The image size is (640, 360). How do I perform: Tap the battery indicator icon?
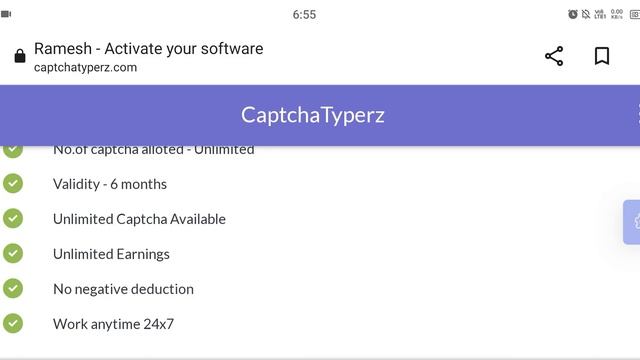(635, 15)
